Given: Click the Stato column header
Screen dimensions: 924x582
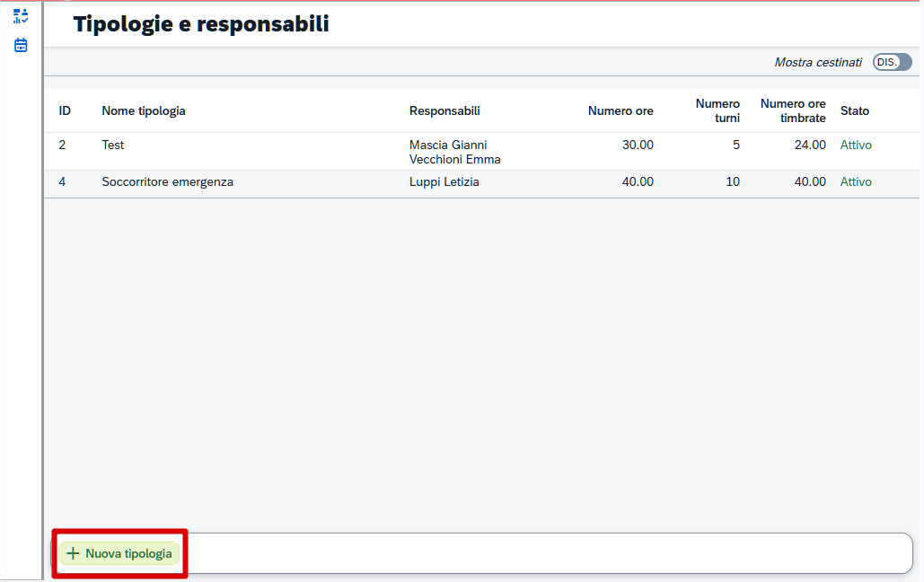Looking at the screenshot, I should pyautogui.click(x=855, y=111).
